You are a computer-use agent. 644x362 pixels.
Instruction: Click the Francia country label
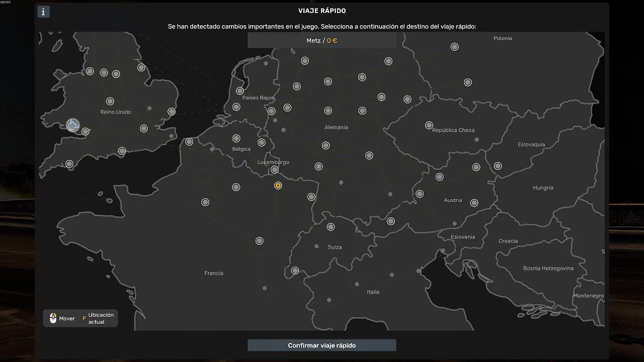pos(214,273)
